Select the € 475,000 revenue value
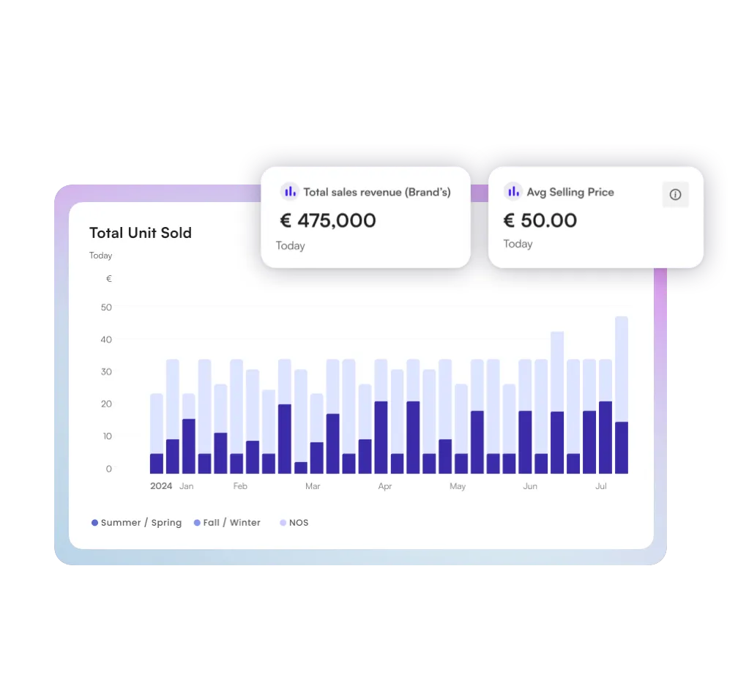The image size is (738, 700). click(x=328, y=220)
